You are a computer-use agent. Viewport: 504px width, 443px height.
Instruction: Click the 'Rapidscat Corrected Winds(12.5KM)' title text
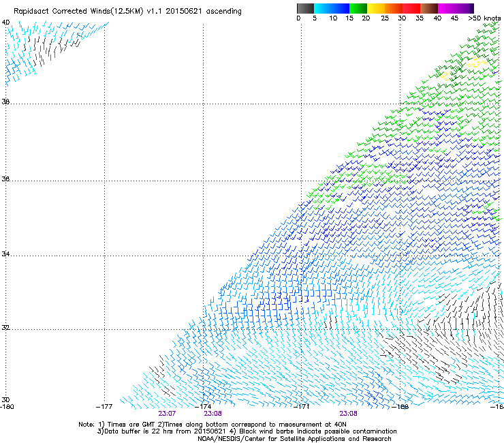tap(78, 12)
